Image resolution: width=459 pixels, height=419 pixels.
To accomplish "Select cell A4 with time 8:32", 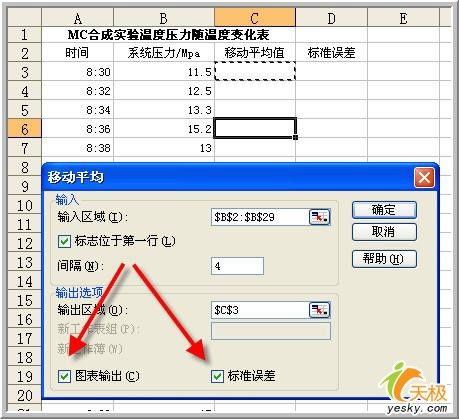I will [x=77, y=91].
